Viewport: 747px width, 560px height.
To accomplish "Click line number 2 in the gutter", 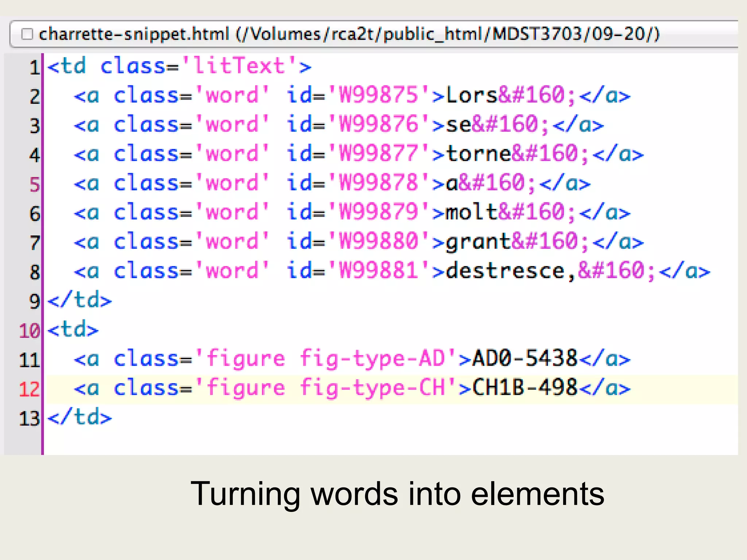I will pos(35,97).
